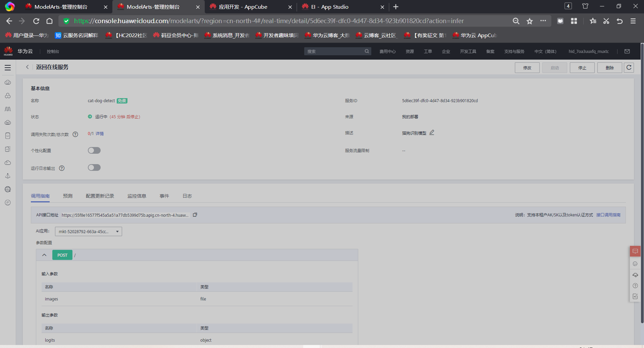Go back with the arrow beside 返回在线服务
Viewport: 644px width, 348px height.
[28, 67]
